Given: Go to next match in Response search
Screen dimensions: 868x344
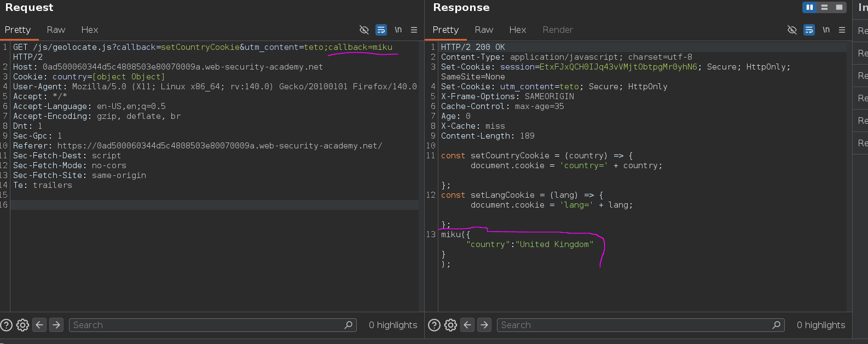Looking at the screenshot, I should tap(484, 325).
